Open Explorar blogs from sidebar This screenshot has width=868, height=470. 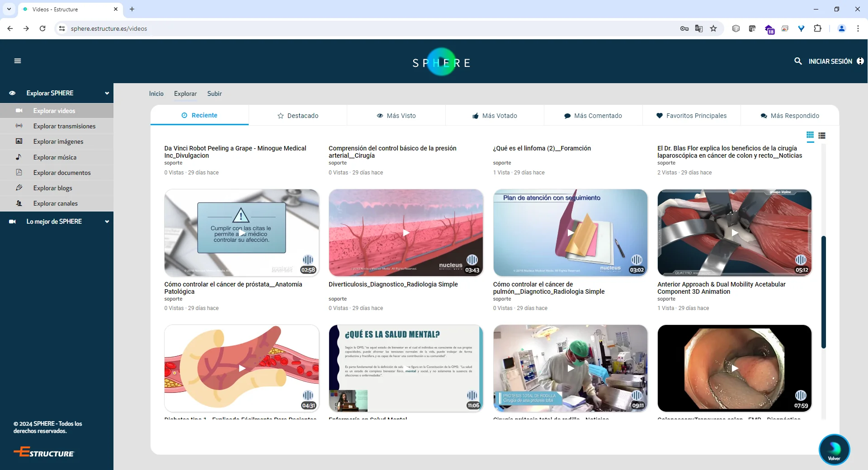[52, 188]
